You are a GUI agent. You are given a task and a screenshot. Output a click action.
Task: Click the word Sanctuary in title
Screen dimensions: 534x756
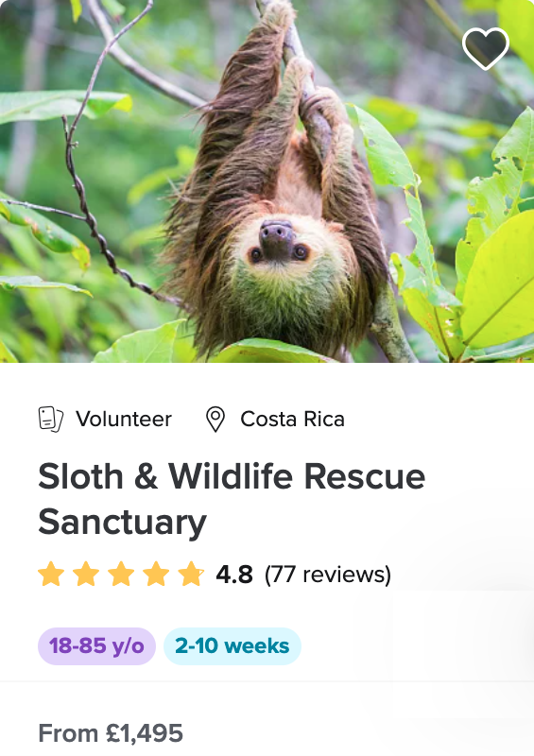pos(123,523)
